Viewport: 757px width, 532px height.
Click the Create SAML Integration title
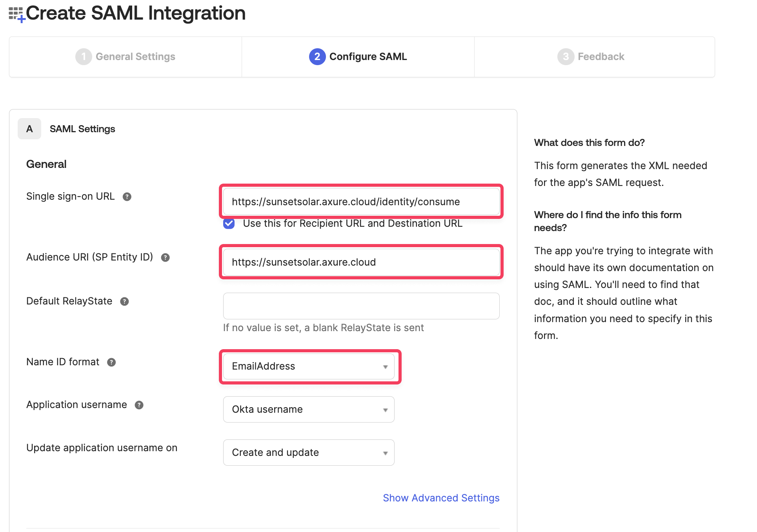(136, 13)
